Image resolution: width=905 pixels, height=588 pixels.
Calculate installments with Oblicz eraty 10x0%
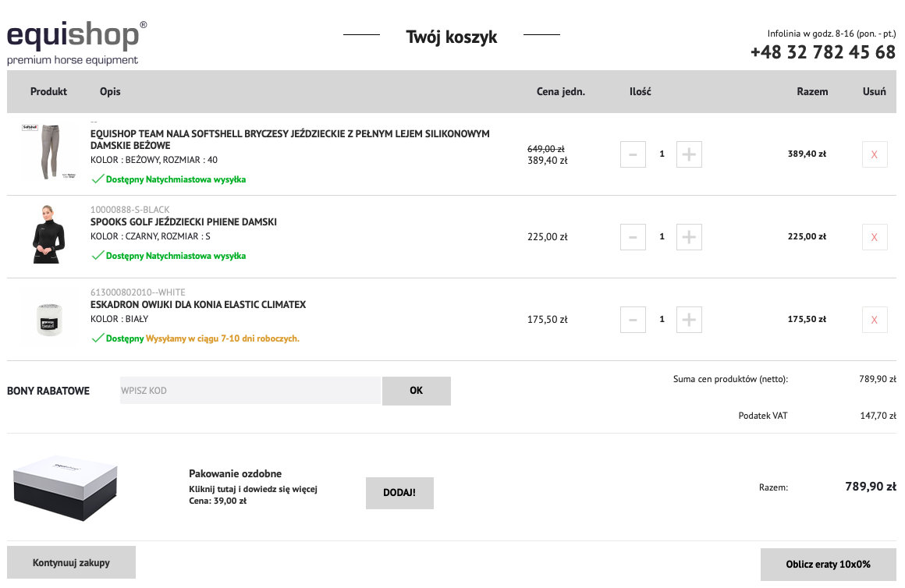[x=828, y=564]
